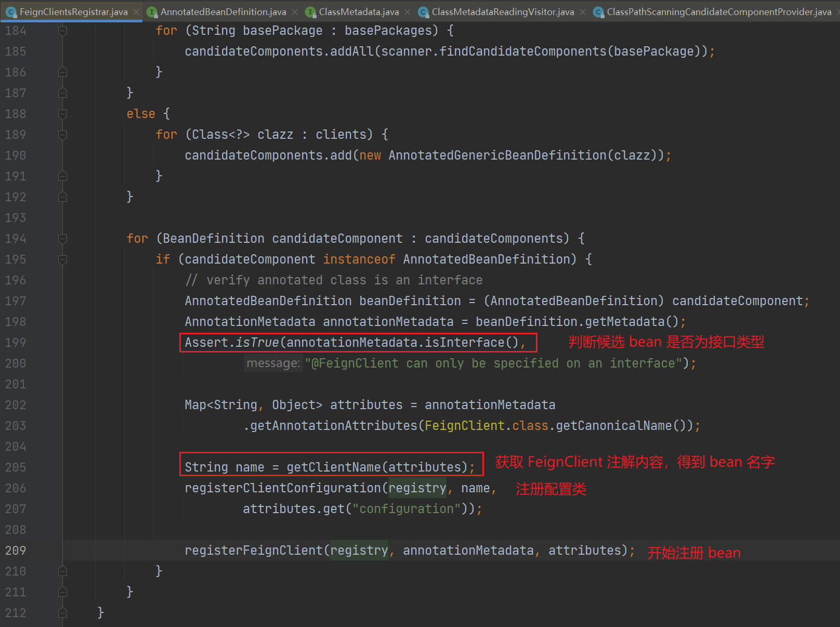The width and height of the screenshot is (840, 627).
Task: Select the ClassMetadata.java editor tab
Action: coord(359,11)
